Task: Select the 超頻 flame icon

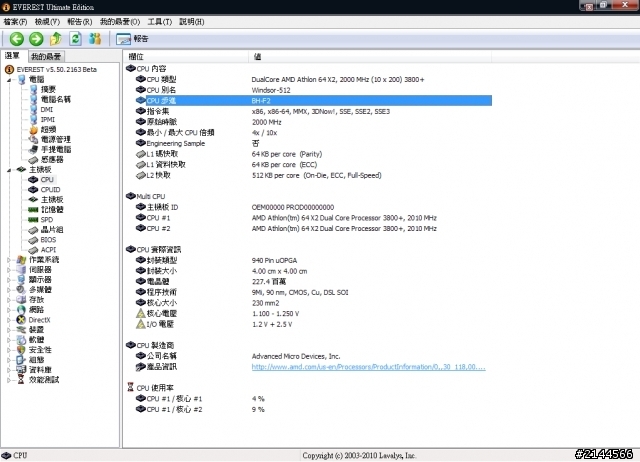Action: click(x=33, y=129)
